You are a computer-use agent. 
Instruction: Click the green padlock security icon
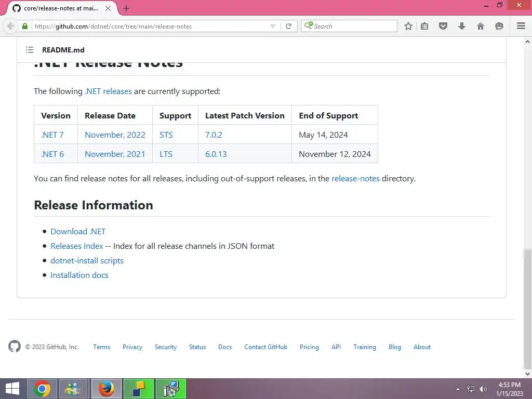(x=25, y=26)
